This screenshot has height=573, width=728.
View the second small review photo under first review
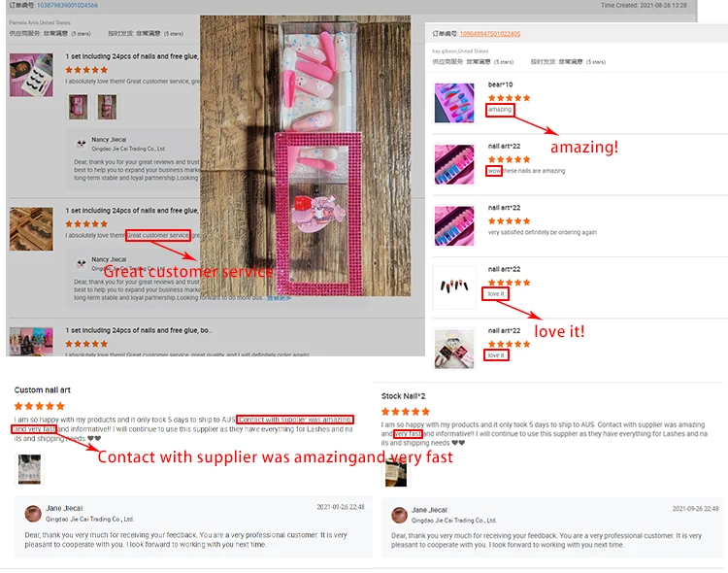click(x=107, y=107)
